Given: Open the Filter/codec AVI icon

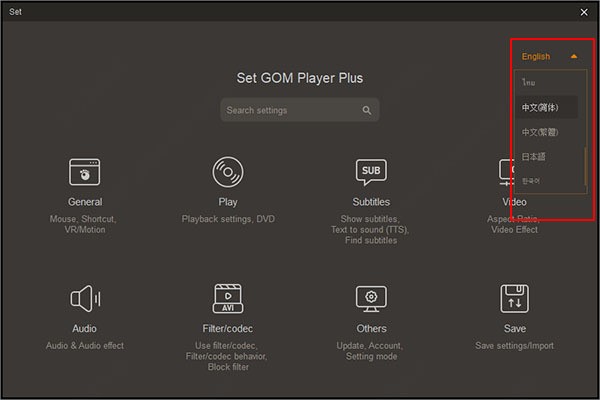Looking at the screenshot, I should pos(228,299).
